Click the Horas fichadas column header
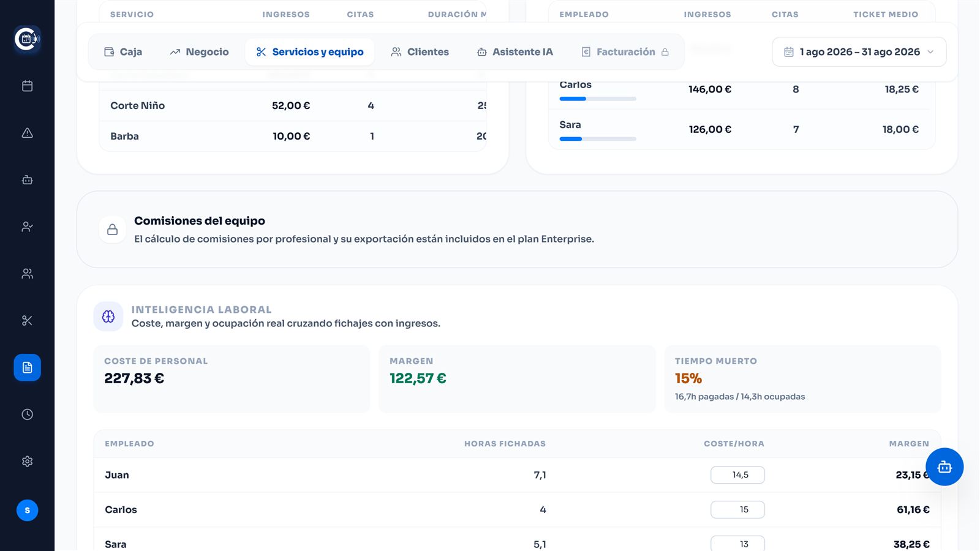980x551 pixels. coord(505,444)
